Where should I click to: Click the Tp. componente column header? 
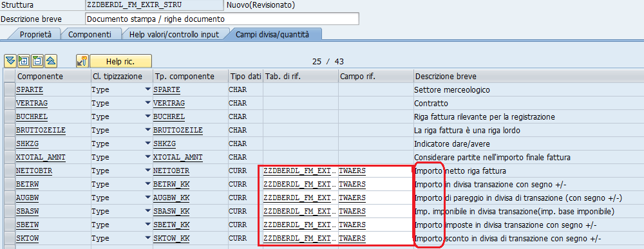pyautogui.click(x=190, y=77)
